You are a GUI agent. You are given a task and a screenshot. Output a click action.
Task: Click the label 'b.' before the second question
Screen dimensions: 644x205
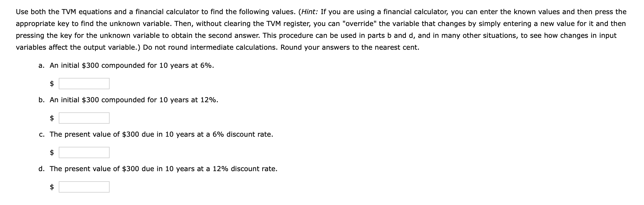[x=42, y=100]
